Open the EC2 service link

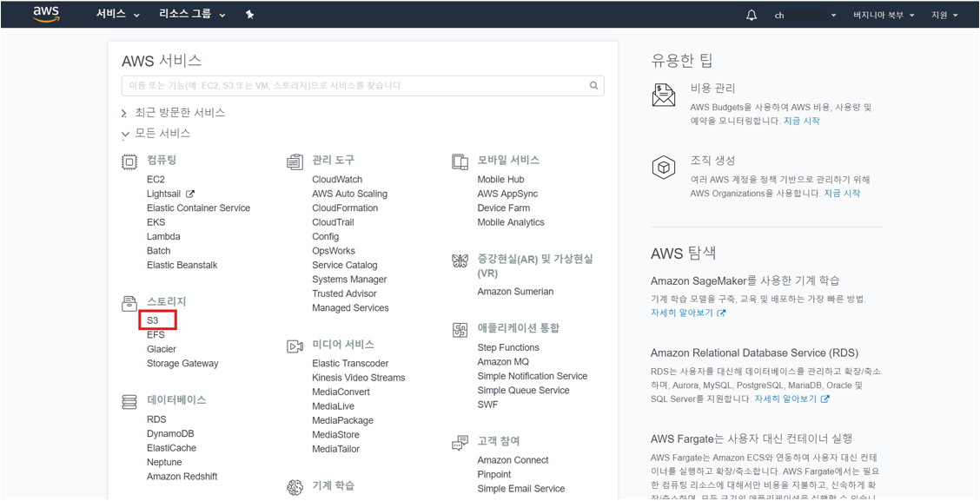[x=156, y=180]
